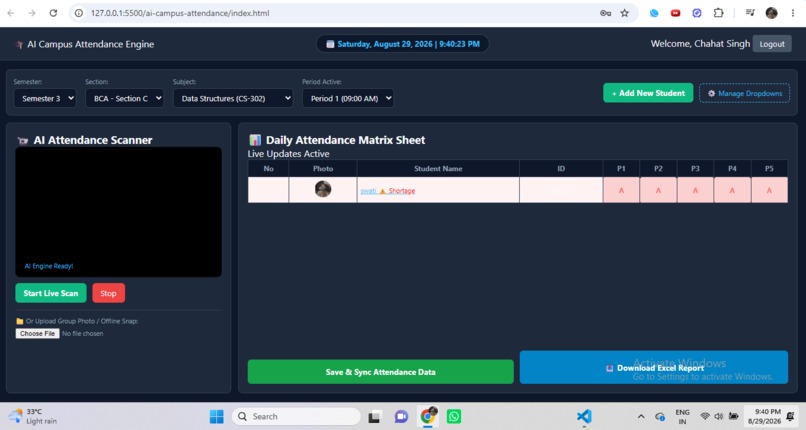Toggle swati's P1 attendance cell
The image size is (806, 430).
tap(621, 190)
